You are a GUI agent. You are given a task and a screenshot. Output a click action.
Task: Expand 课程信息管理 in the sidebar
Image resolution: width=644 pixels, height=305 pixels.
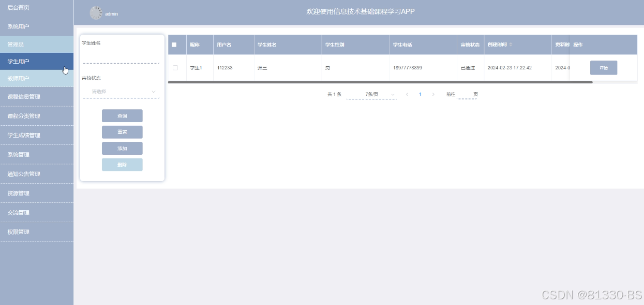[x=37, y=97]
